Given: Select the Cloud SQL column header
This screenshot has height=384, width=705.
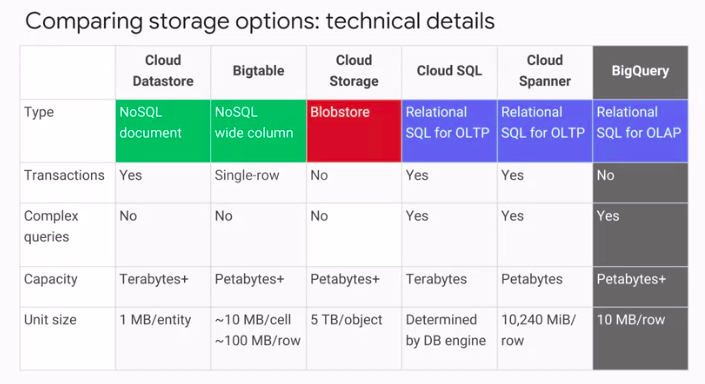Looking at the screenshot, I should click(449, 72).
